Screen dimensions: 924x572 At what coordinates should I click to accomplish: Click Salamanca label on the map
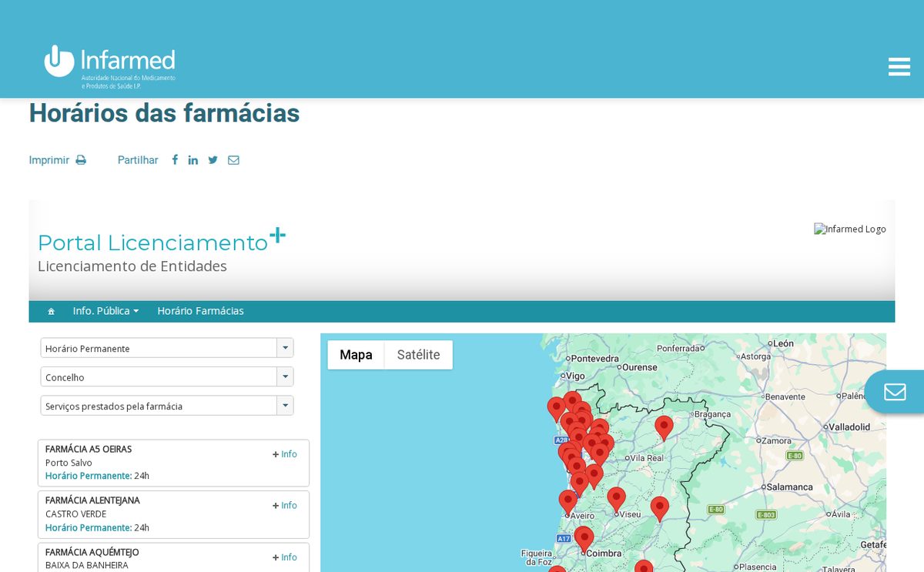789,487
